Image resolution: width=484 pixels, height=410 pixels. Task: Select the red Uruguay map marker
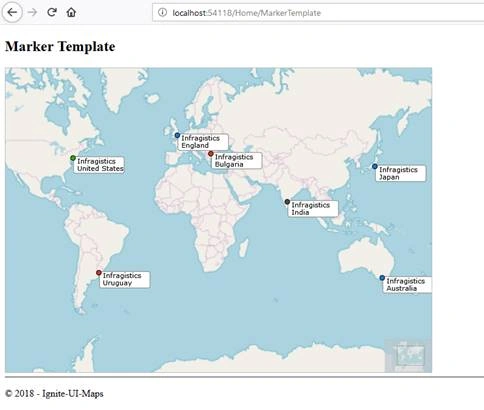click(x=99, y=273)
